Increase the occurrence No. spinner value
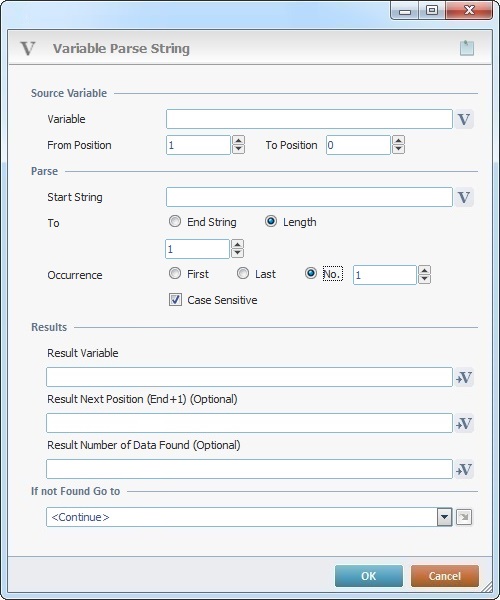This screenshot has height=600, width=500. (424, 271)
